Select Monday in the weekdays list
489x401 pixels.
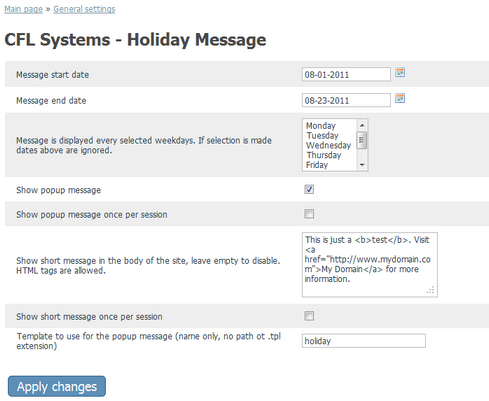(x=321, y=126)
